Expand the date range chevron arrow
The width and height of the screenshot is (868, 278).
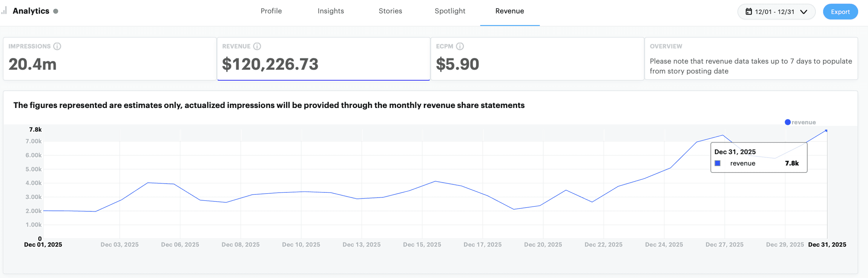(804, 12)
